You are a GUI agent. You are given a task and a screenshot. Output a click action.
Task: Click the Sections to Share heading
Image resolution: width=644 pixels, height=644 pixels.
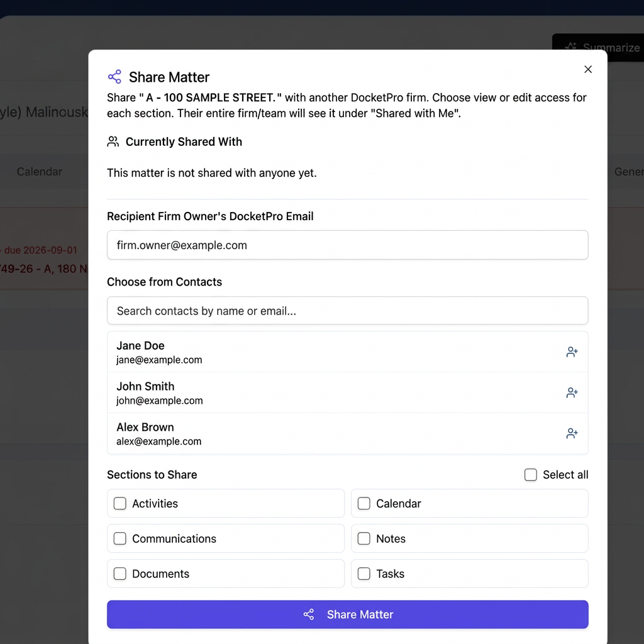click(152, 475)
